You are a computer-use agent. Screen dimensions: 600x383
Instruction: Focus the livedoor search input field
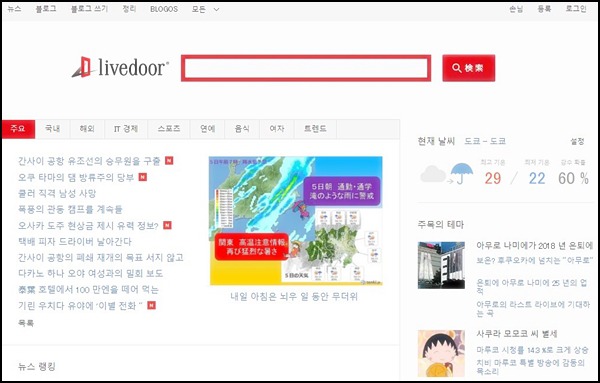pos(306,68)
